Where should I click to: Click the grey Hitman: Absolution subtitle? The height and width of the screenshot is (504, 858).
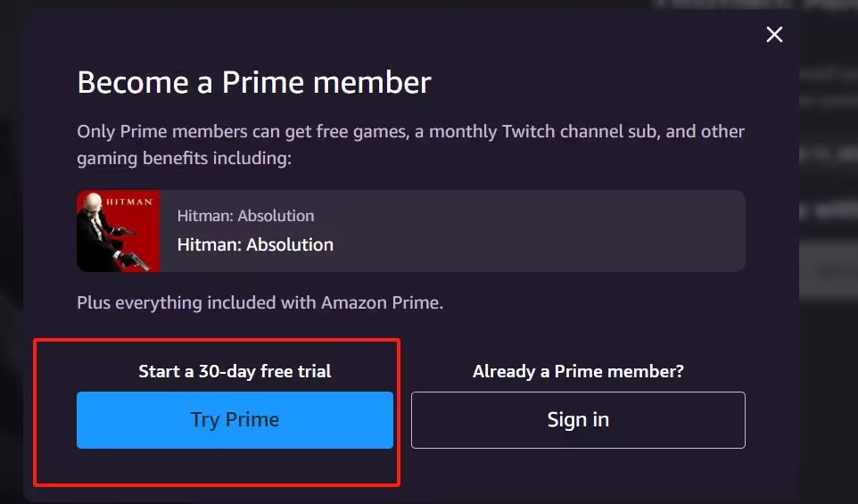(245, 216)
